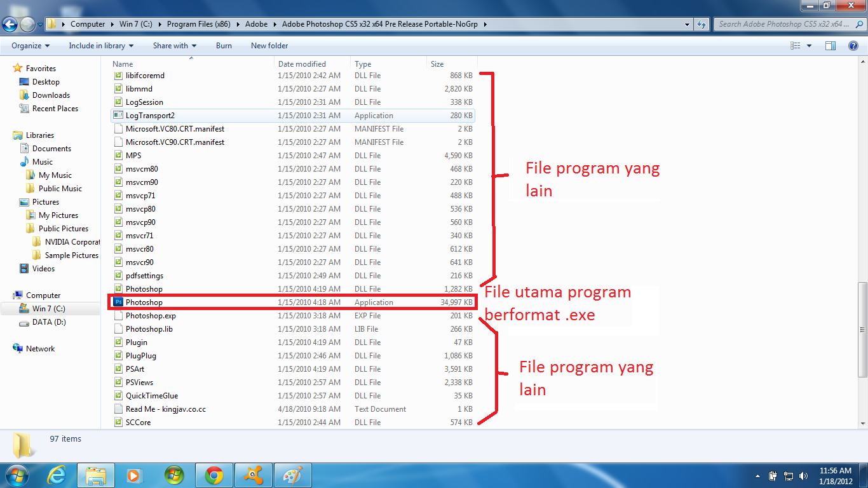Screen dimensions: 868x488
Task: Sort by the Name column header
Action: coord(192,64)
